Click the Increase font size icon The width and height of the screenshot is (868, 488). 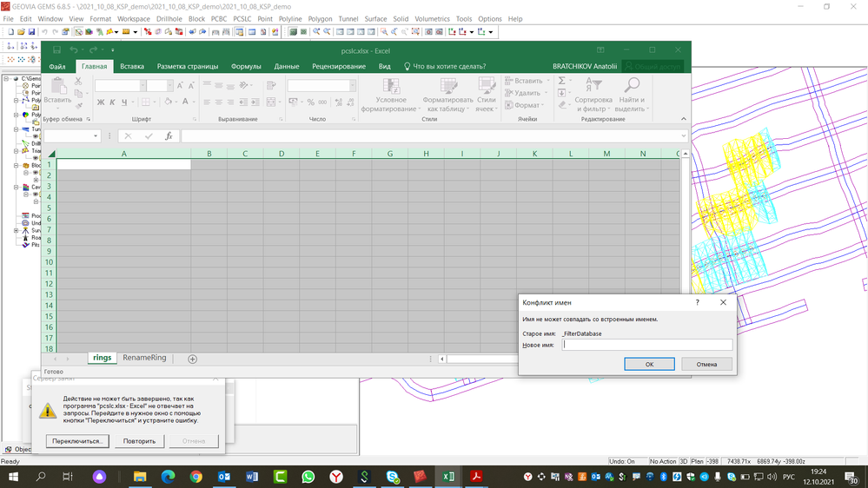[180, 86]
